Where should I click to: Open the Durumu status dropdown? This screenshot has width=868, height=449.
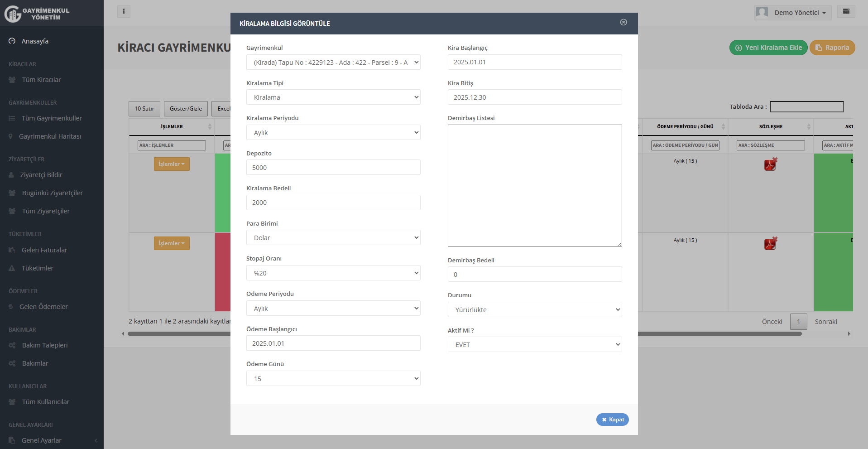click(534, 310)
